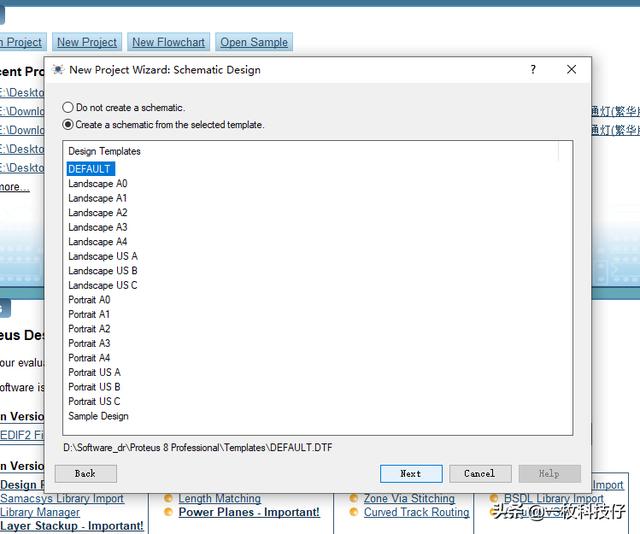Pick the Portrait US C template
The height and width of the screenshot is (534, 640).
94,401
